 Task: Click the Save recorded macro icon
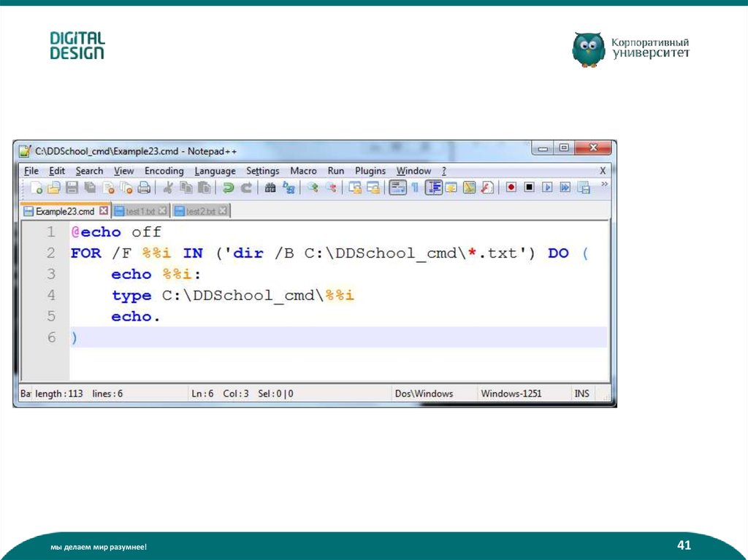[584, 188]
